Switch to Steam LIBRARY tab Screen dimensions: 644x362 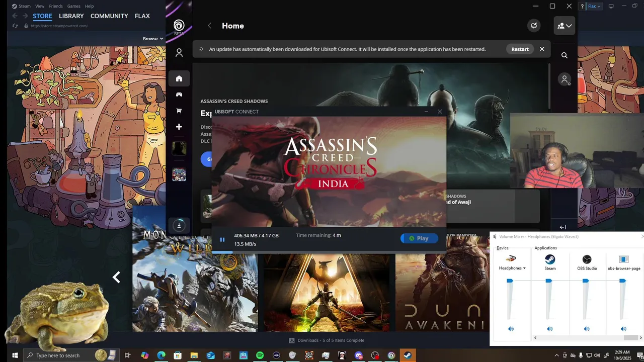point(71,16)
